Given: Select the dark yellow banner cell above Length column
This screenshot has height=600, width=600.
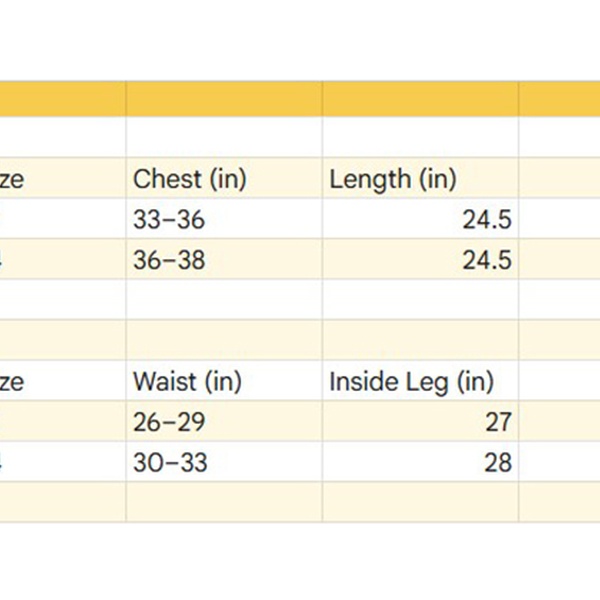Looking at the screenshot, I should pyautogui.click(x=420, y=99).
